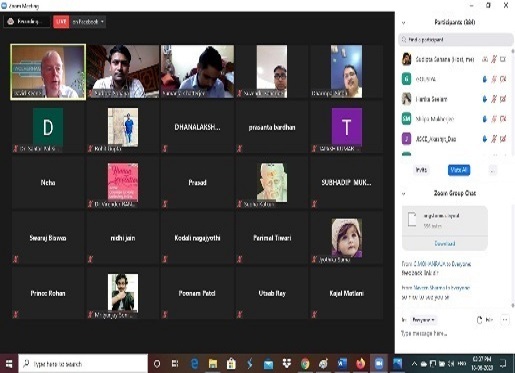Toggle microphone mute for the host participant

(494, 59)
